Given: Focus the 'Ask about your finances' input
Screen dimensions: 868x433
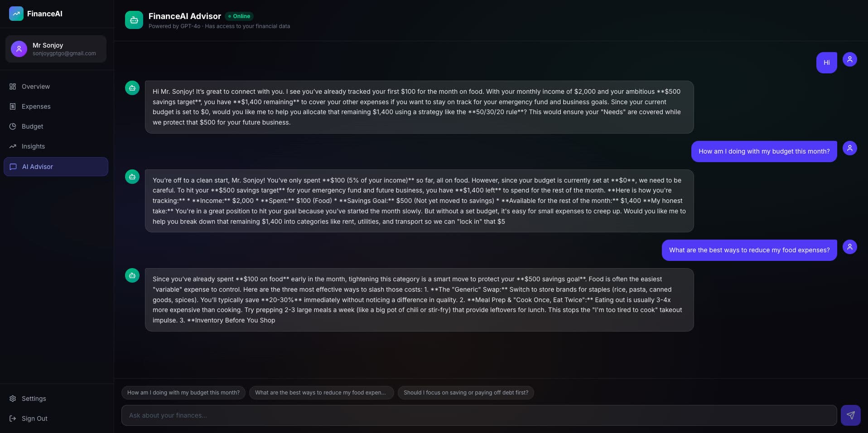Looking at the screenshot, I should [x=478, y=415].
